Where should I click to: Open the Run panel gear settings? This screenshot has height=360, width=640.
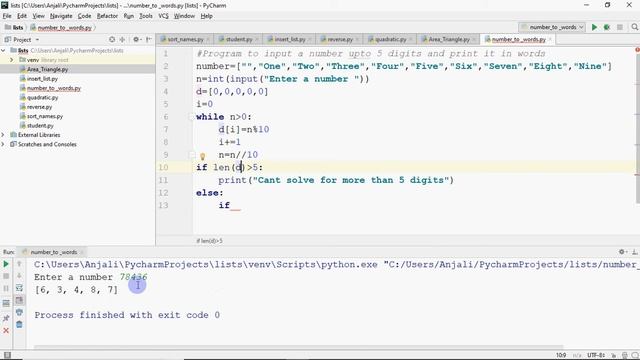622,252
